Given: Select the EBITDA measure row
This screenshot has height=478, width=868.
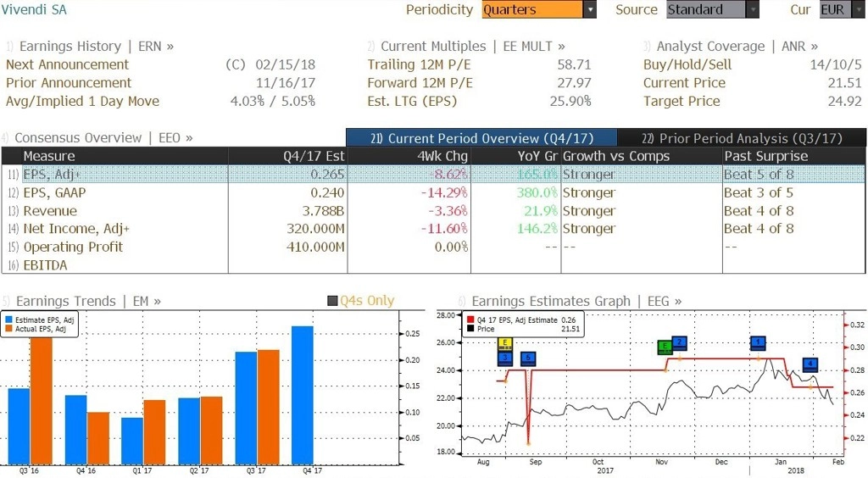Looking at the screenshot, I should [x=433, y=265].
